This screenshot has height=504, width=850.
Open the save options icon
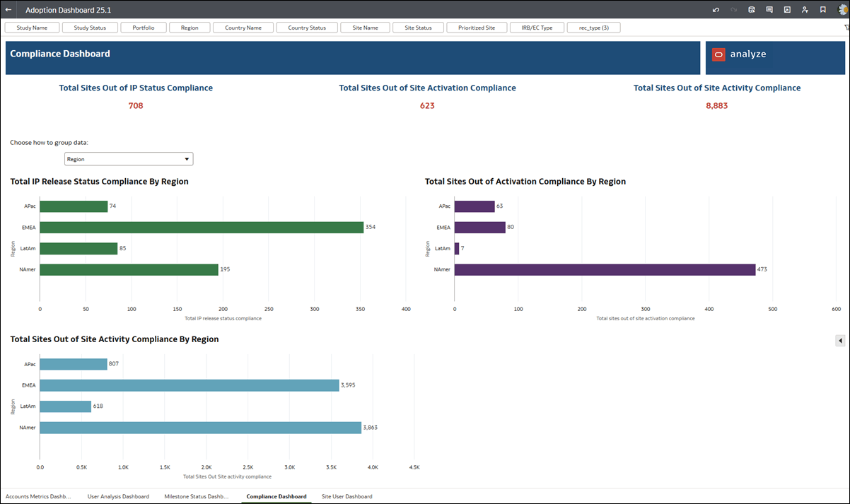click(x=751, y=9)
